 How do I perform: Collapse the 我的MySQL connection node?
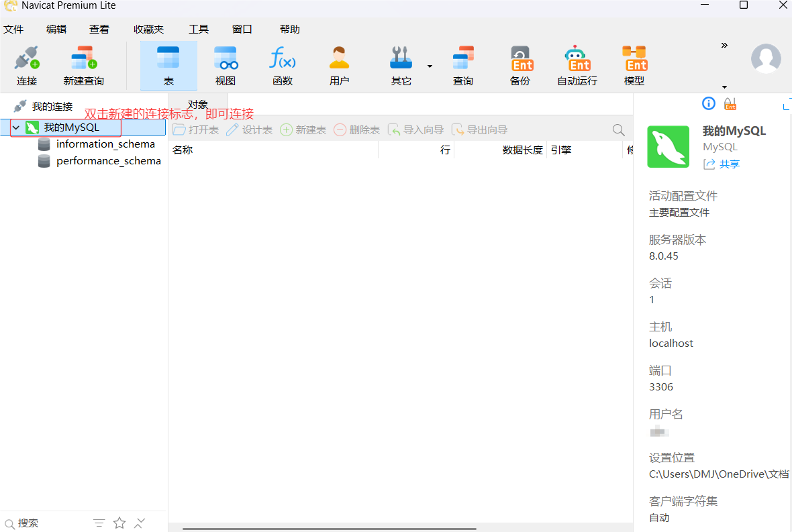(x=16, y=127)
